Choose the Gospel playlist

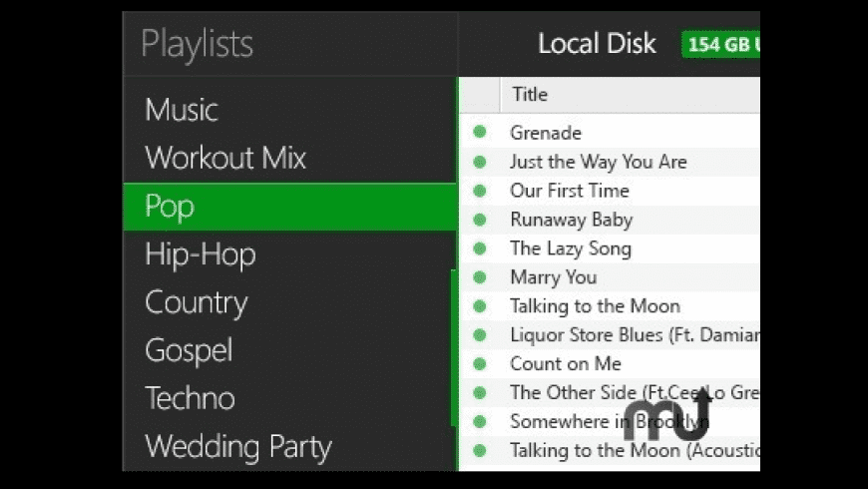(x=189, y=350)
